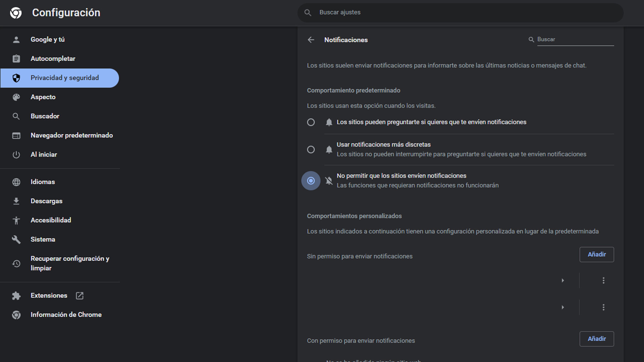Select Privacidad y seguridad in sidebar
The height and width of the screenshot is (362, 644).
(60, 78)
